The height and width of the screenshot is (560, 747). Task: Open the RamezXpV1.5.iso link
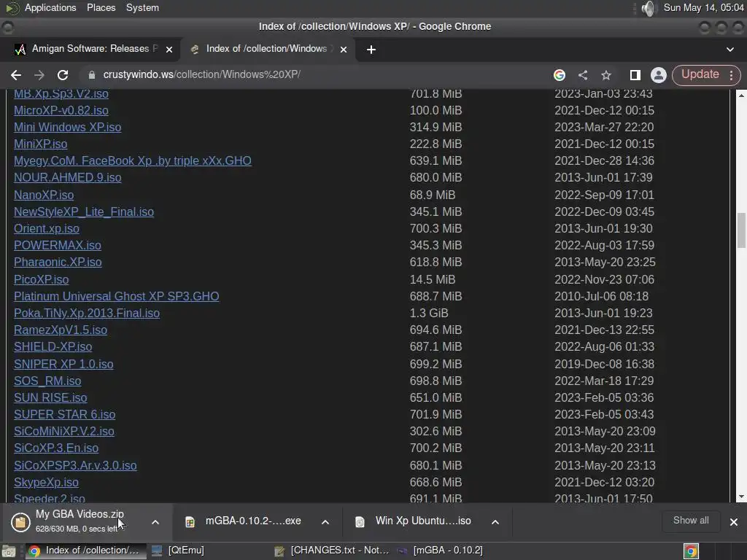point(61,330)
